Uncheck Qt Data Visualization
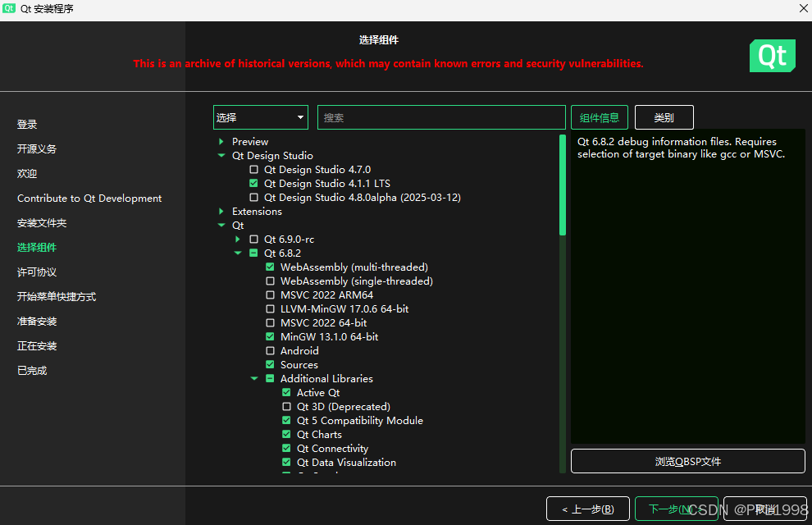This screenshot has width=812, height=525. point(286,463)
